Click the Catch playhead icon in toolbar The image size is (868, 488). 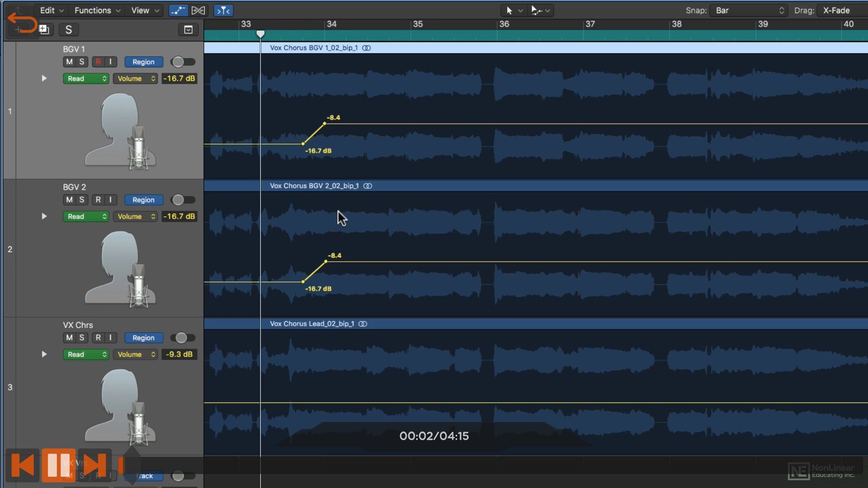pyautogui.click(x=224, y=10)
